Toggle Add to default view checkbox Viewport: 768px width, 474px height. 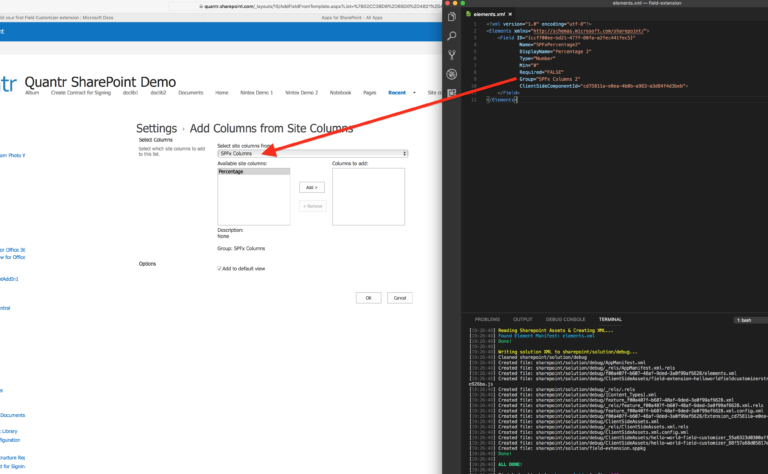point(219,268)
